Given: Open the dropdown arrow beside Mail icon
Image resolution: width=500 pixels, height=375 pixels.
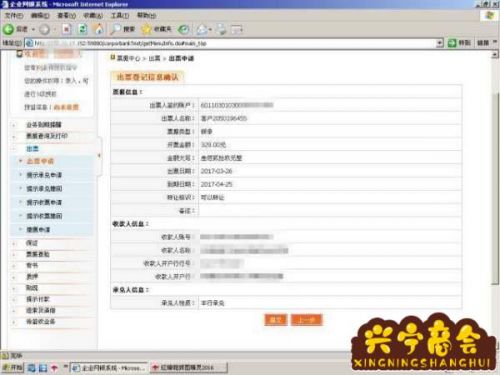Looking at the screenshot, I should [x=210, y=30].
